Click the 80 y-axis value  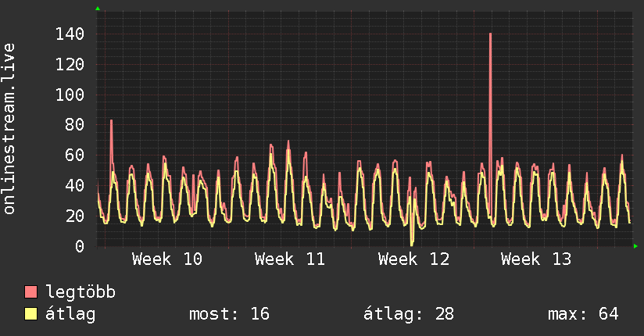click(x=75, y=125)
